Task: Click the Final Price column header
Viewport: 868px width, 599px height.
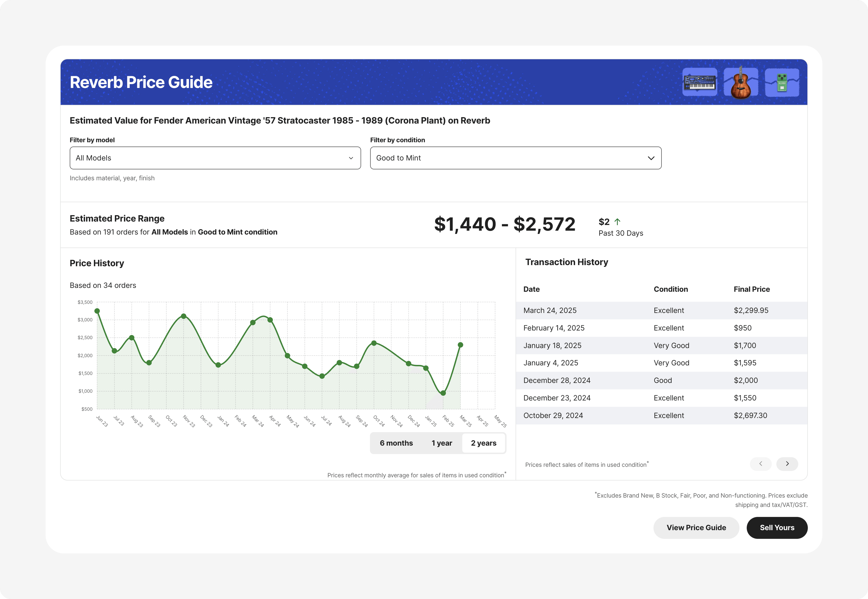Action: tap(751, 289)
